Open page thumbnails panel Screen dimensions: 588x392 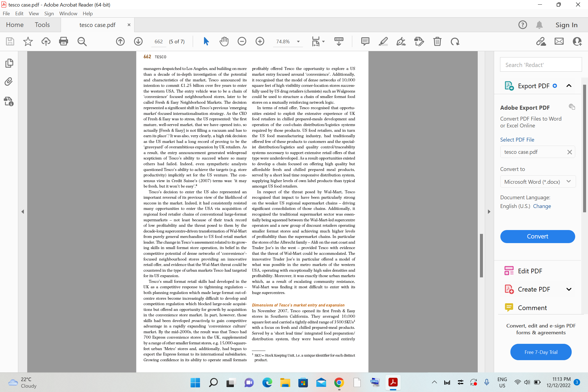9,63
